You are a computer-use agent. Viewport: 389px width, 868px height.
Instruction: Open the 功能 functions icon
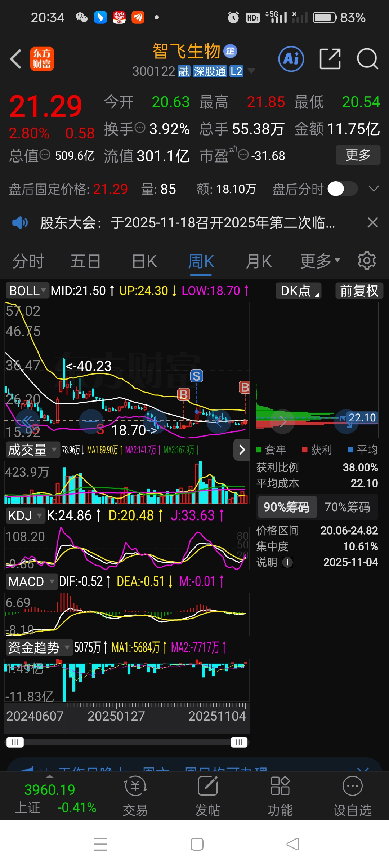pos(280,796)
